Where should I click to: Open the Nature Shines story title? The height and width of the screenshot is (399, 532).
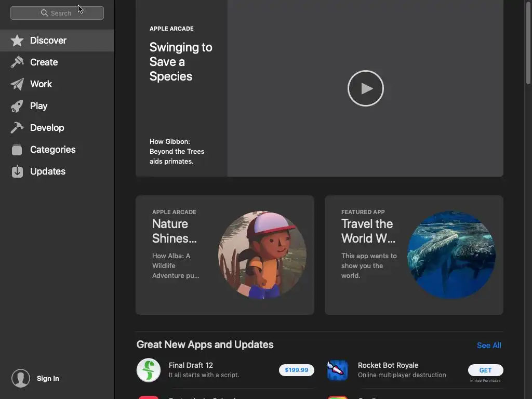pos(175,231)
